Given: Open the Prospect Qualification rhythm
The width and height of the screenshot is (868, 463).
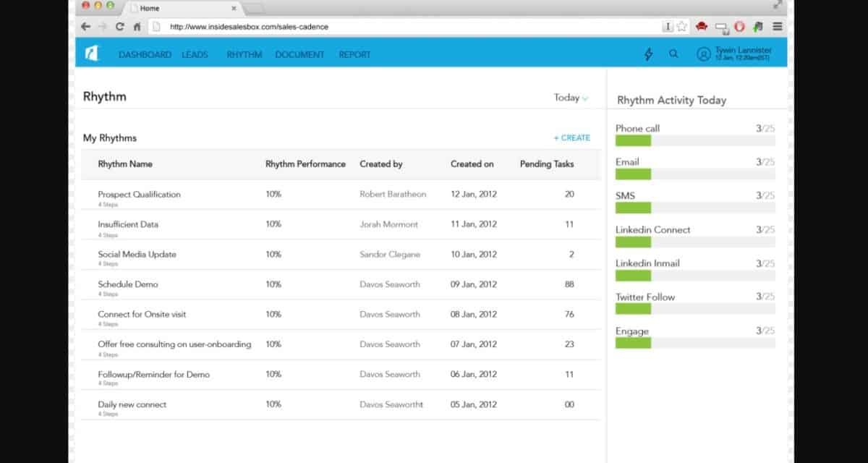Looking at the screenshot, I should coord(139,195).
